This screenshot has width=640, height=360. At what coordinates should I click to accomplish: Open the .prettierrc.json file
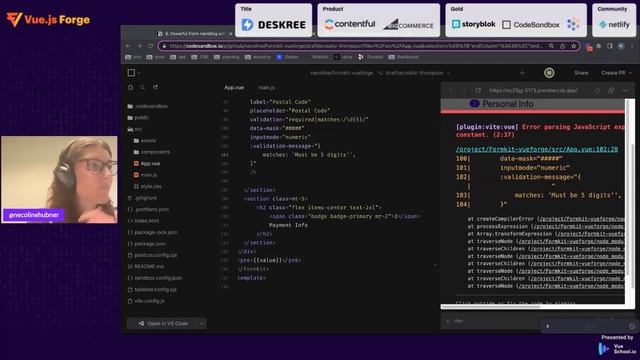pyautogui.click(x=148, y=209)
